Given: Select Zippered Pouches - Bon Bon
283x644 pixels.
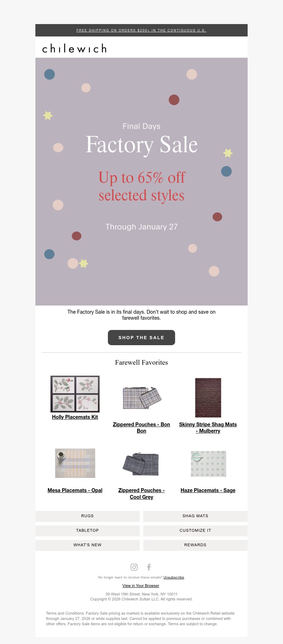Looking at the screenshot, I should pos(141,427).
